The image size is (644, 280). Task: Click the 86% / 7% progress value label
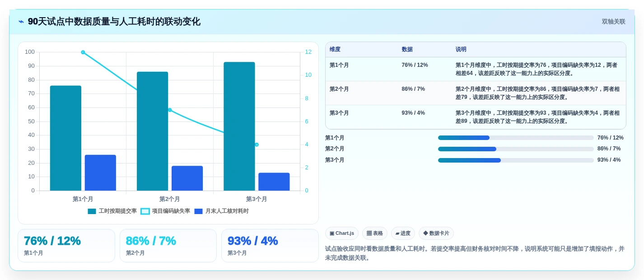pos(609,149)
